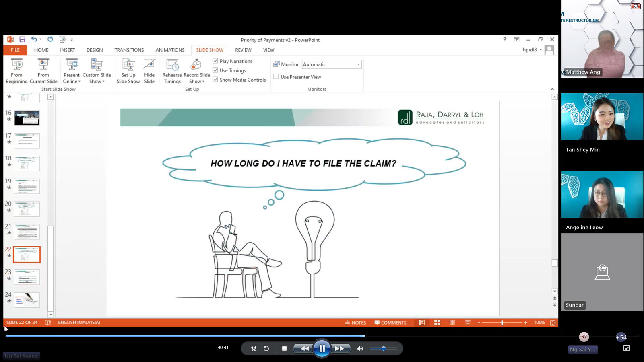
Task: Click the video progress seek bar
Action: [x=322, y=336]
